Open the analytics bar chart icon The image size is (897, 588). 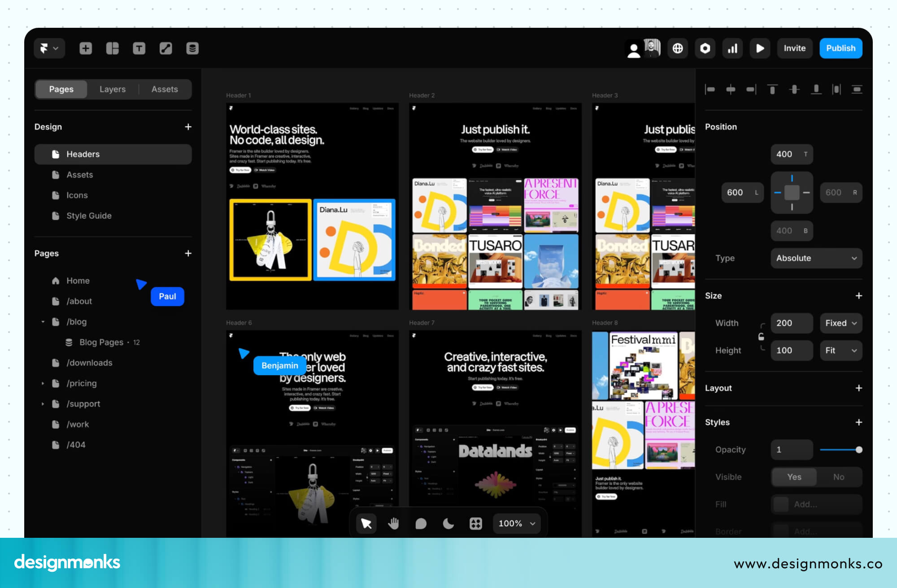point(732,48)
